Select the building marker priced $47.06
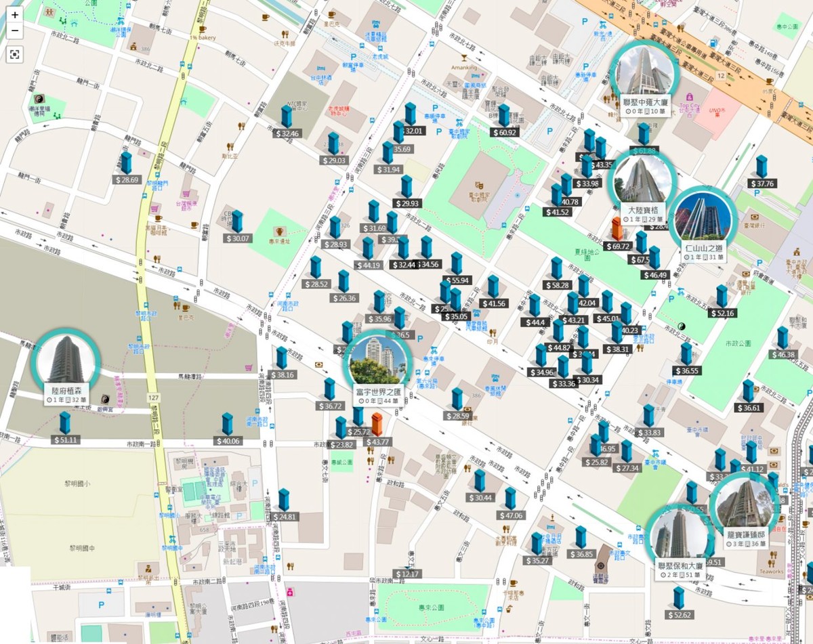This screenshot has height=644, width=813. click(x=511, y=504)
